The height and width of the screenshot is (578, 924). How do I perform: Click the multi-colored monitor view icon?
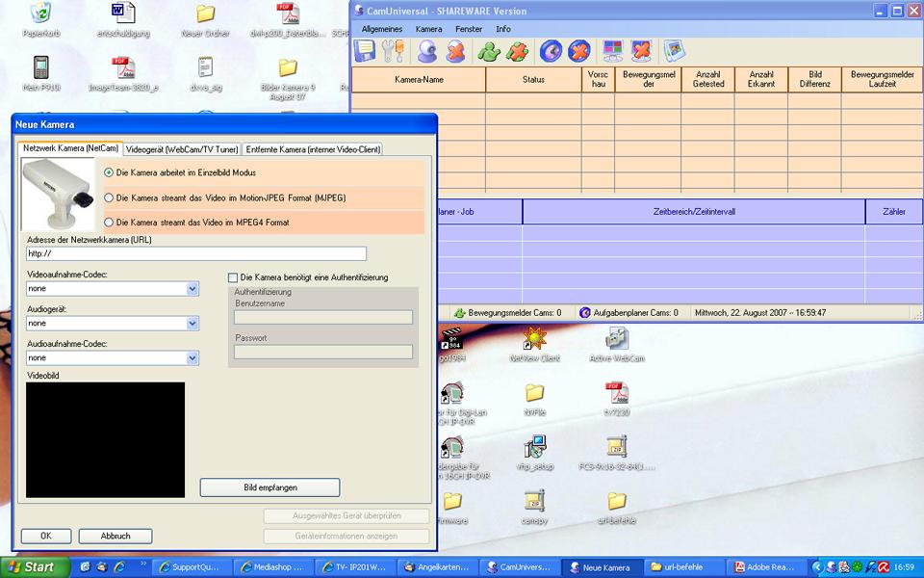tap(612, 51)
